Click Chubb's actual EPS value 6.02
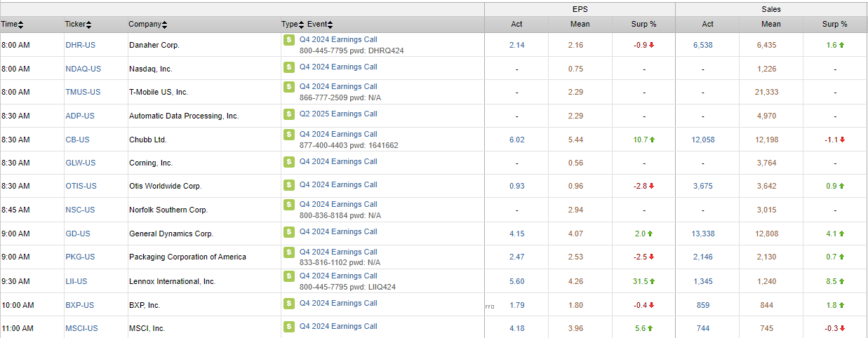Image resolution: width=868 pixels, height=338 pixels. [516, 140]
